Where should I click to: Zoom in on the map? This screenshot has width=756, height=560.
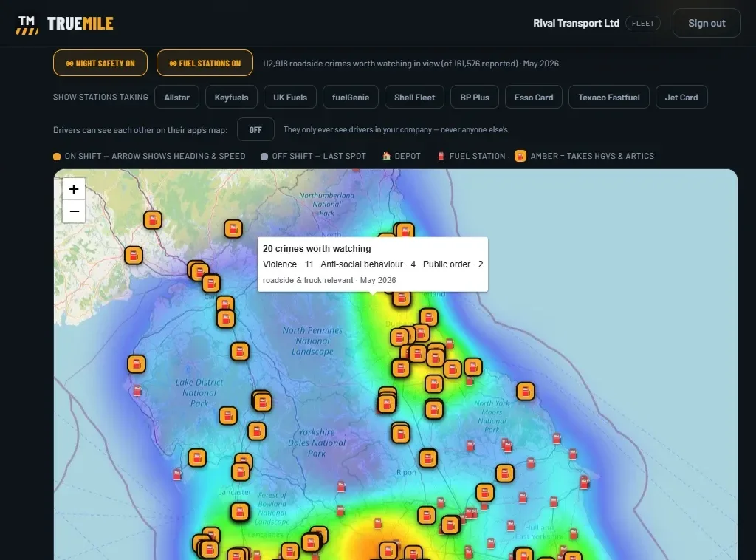[74, 189]
